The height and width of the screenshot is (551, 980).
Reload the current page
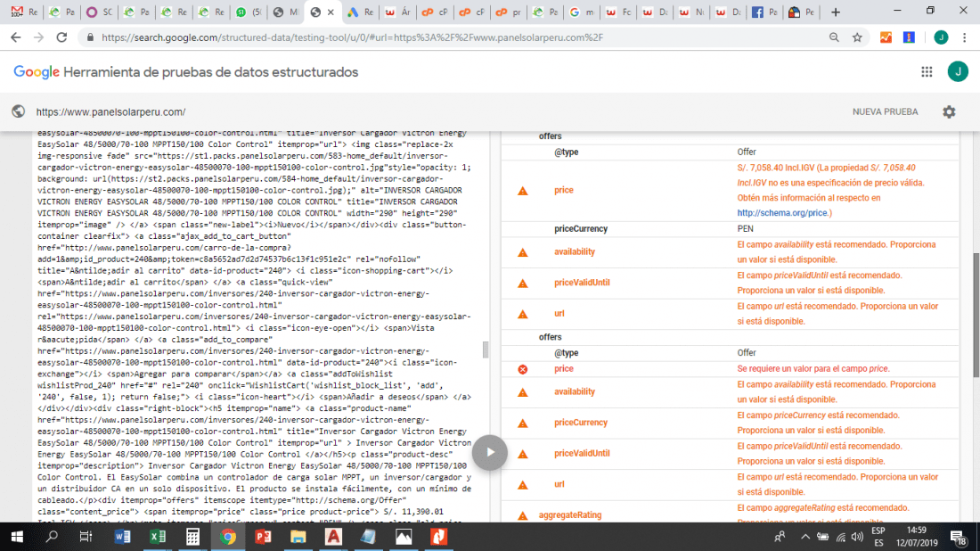coord(61,37)
